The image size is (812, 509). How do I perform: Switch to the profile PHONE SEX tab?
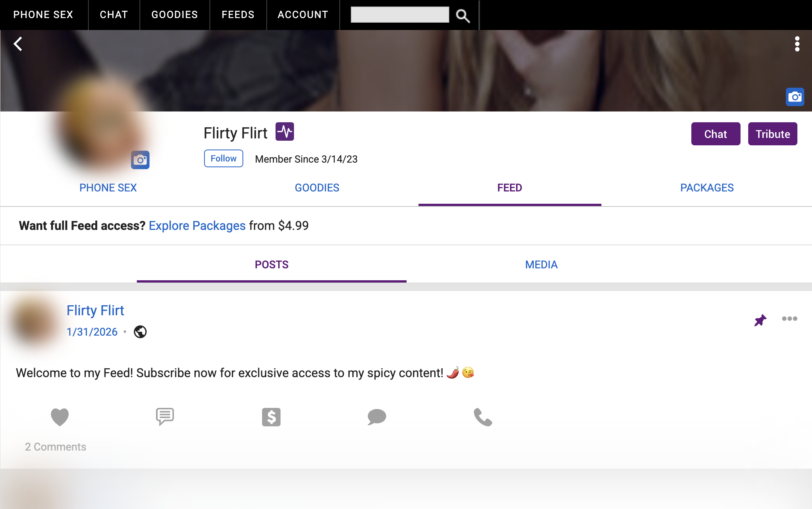[x=108, y=188]
